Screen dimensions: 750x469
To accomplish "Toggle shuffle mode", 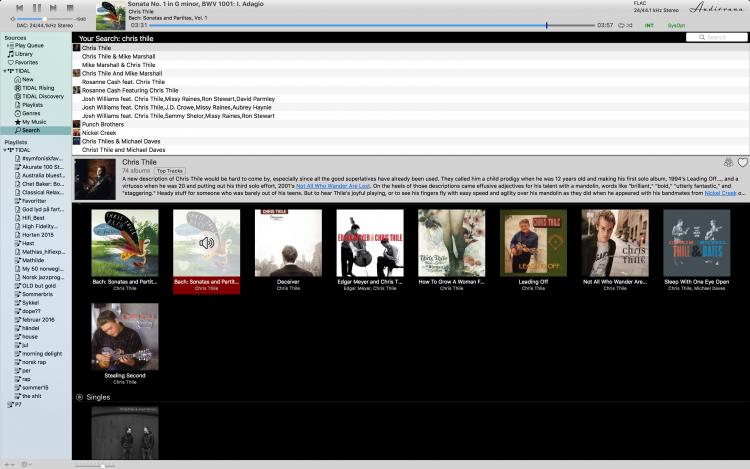I will point(629,25).
